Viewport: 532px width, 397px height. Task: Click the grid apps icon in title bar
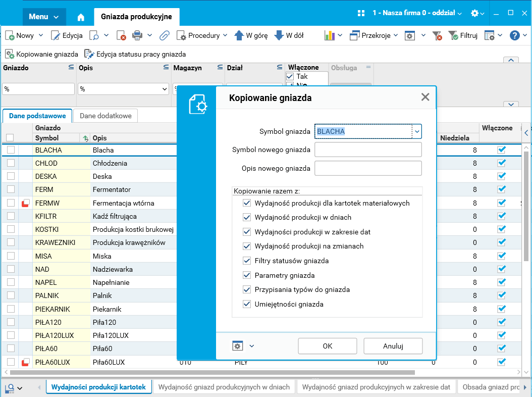[x=361, y=13]
